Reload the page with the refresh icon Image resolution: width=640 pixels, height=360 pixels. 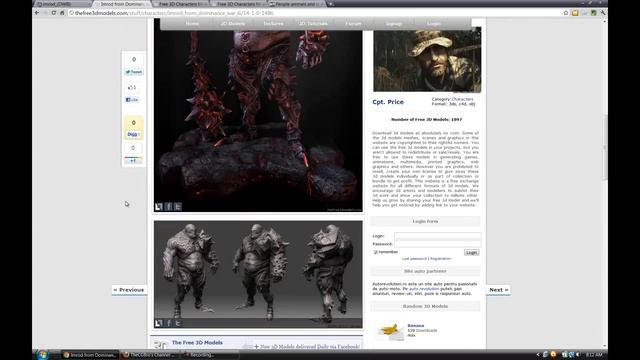[53, 13]
